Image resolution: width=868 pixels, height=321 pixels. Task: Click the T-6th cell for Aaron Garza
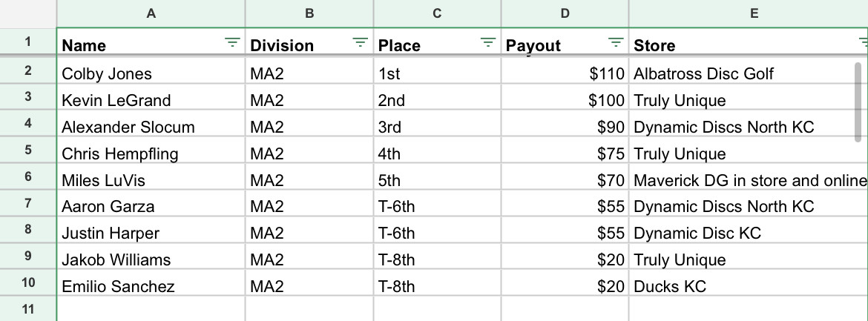(437, 207)
